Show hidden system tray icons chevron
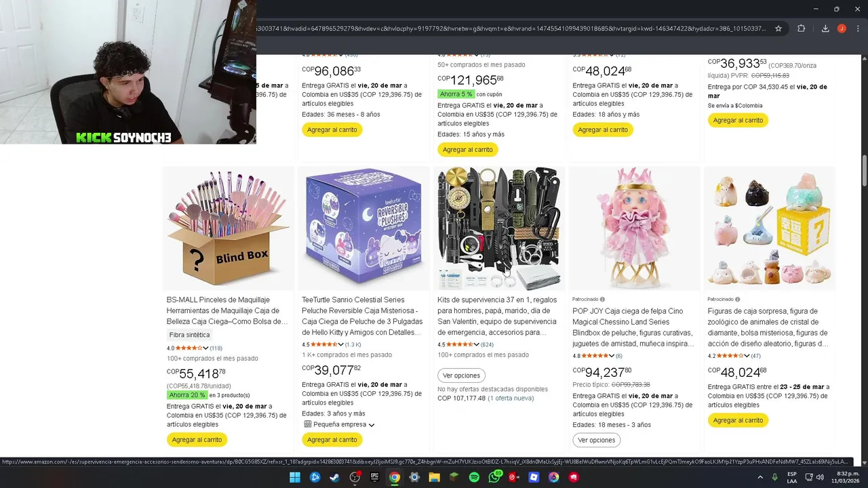 pos(760,477)
